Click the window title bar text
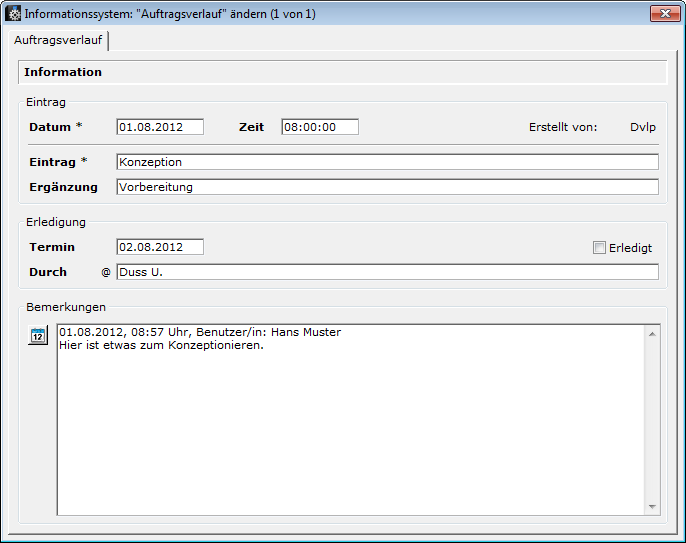The width and height of the screenshot is (686, 543). (170, 14)
